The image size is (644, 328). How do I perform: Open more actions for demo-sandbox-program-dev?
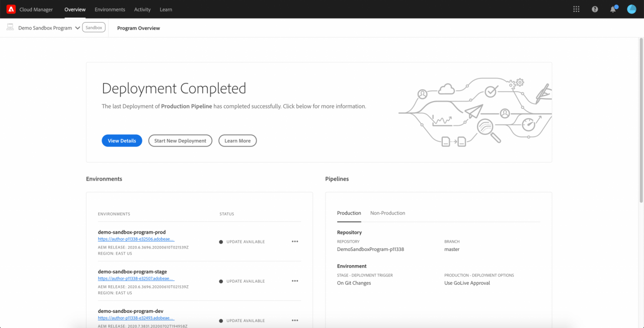295,320
